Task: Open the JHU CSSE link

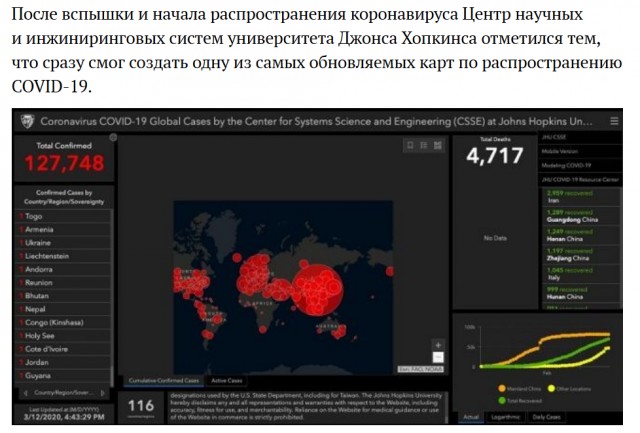Action: tap(580, 137)
